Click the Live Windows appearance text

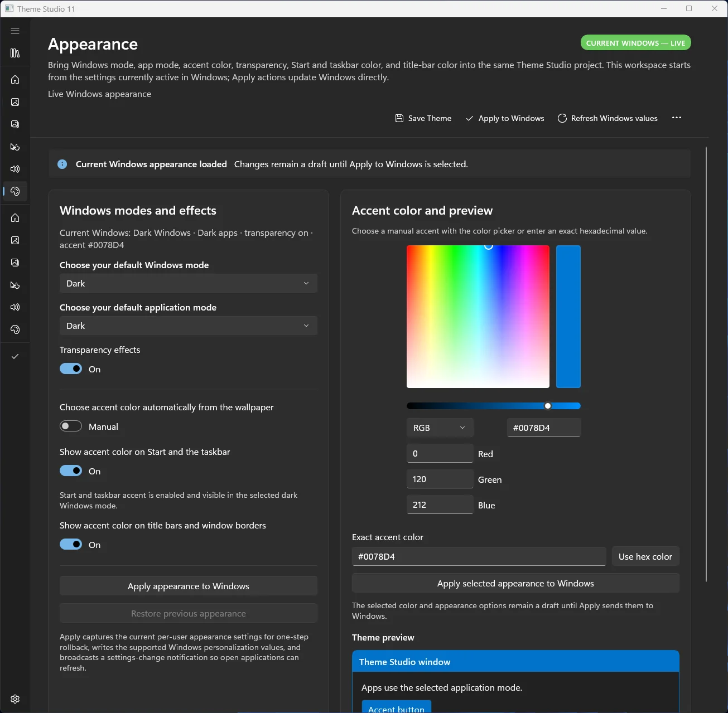[99, 94]
